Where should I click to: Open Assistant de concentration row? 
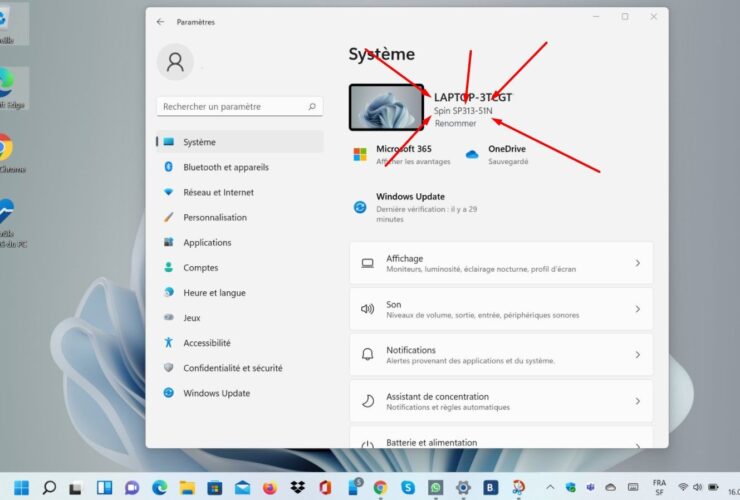(501, 401)
